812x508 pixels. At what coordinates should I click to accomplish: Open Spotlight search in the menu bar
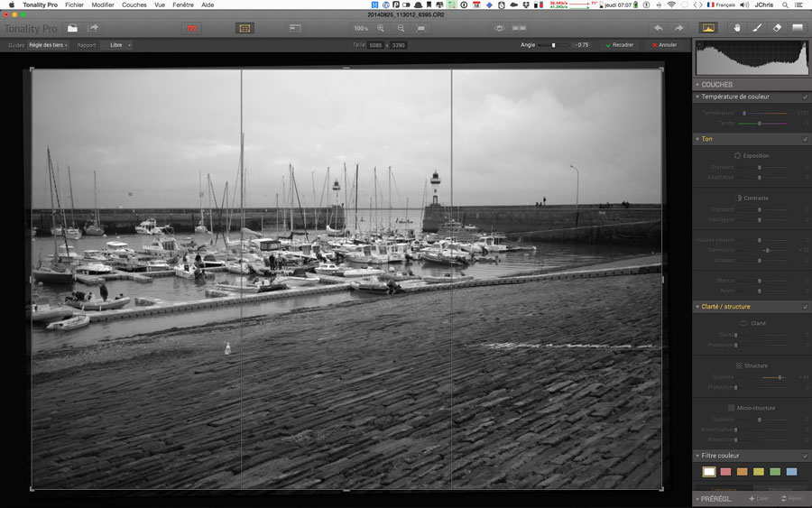786,5
